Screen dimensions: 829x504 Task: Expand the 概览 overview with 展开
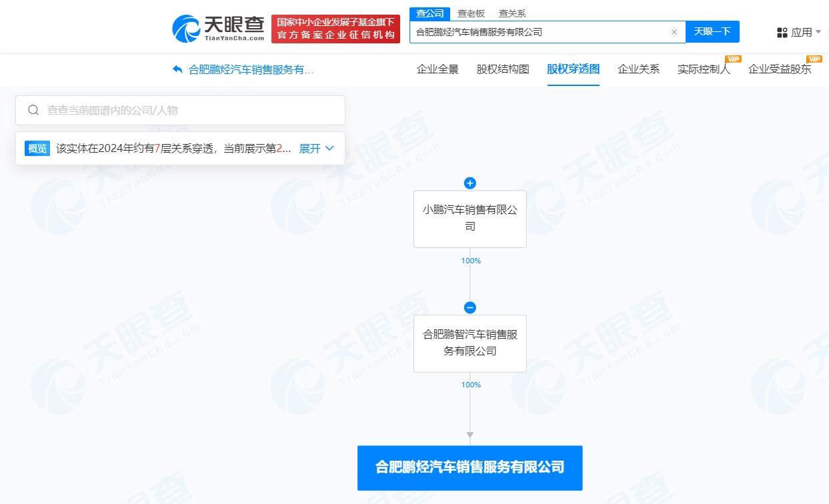(317, 149)
